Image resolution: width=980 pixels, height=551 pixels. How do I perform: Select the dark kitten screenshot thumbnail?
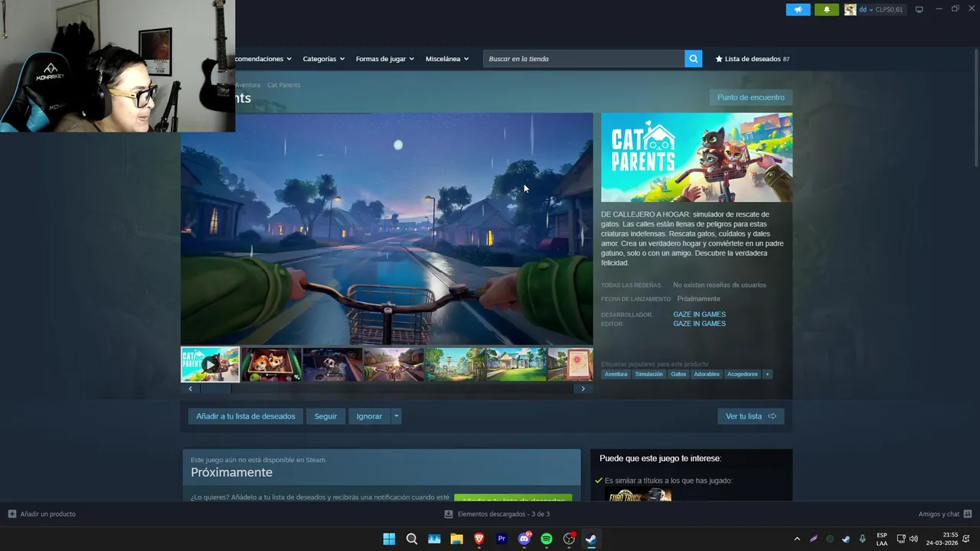pos(332,364)
